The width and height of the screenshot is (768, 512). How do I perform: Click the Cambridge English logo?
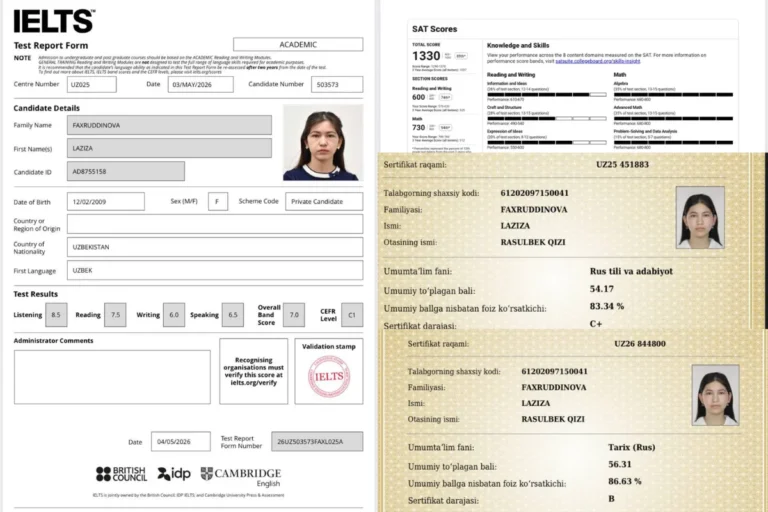tap(241, 477)
